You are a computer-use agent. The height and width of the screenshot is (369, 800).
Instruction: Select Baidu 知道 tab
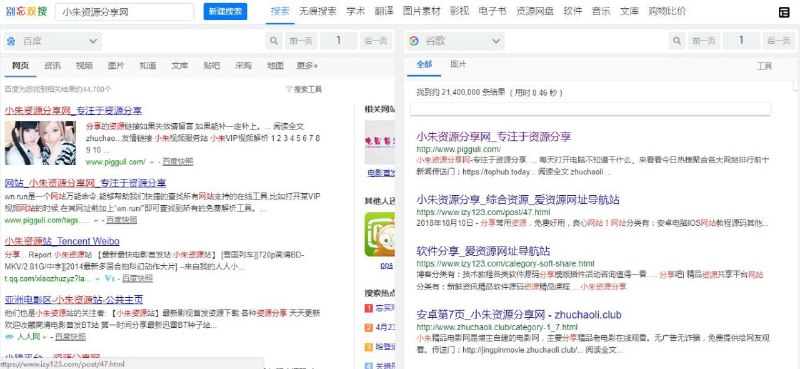pos(148,65)
